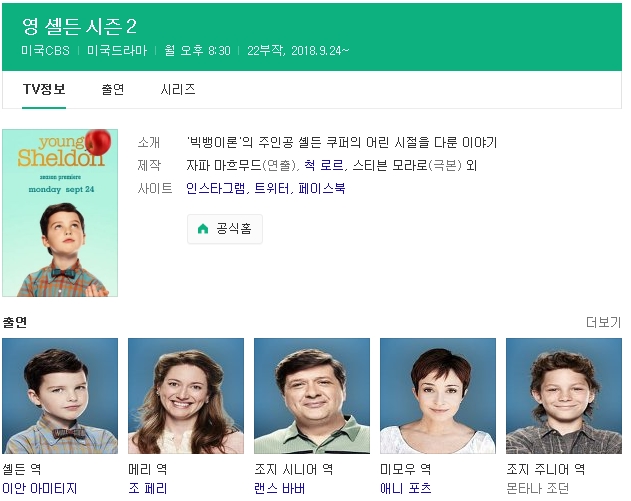Select the 조지 시니어 역 cast photo
The height and width of the screenshot is (501, 631).
(312, 396)
